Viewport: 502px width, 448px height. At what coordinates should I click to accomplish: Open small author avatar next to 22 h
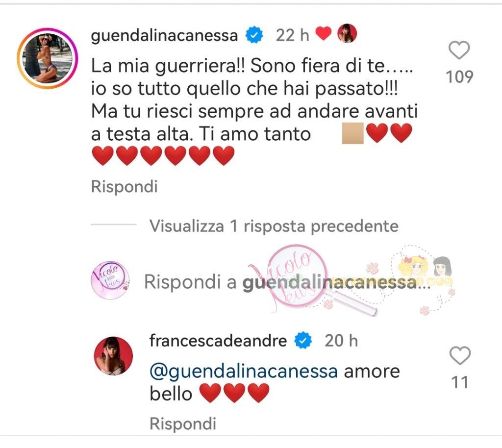point(348,33)
